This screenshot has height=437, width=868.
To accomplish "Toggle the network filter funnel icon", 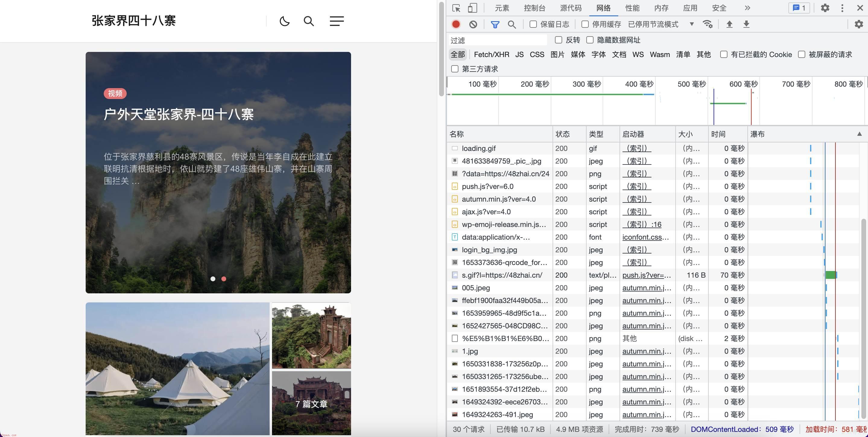I will pos(495,24).
